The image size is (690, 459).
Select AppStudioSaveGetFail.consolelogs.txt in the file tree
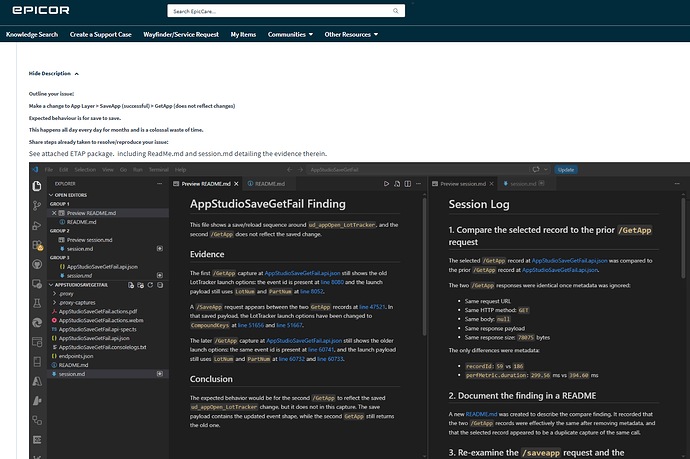pos(99,347)
